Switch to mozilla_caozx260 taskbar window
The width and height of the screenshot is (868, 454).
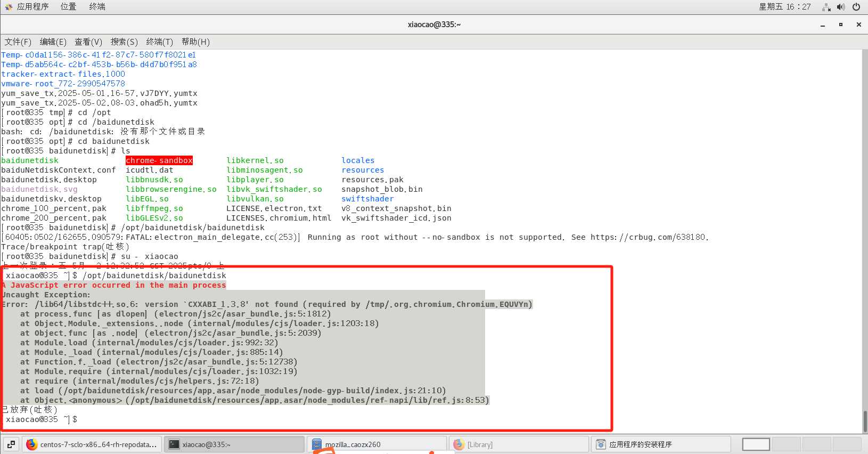click(376, 444)
